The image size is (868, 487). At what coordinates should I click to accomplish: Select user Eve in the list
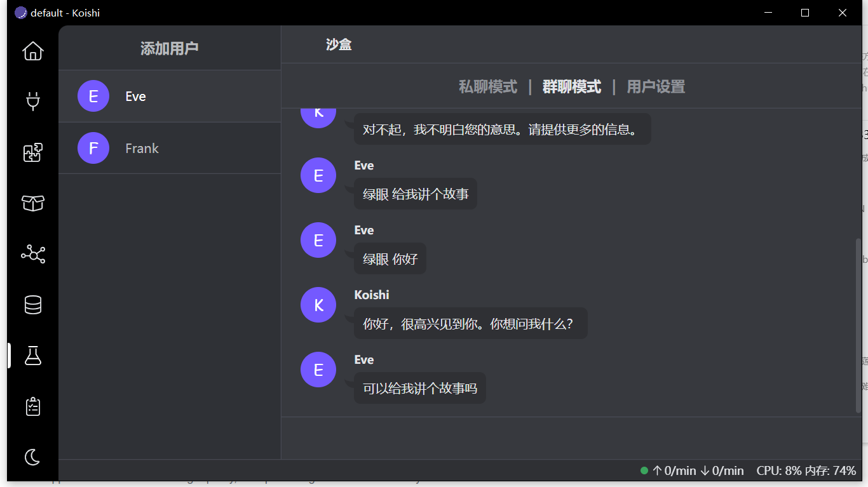click(170, 96)
